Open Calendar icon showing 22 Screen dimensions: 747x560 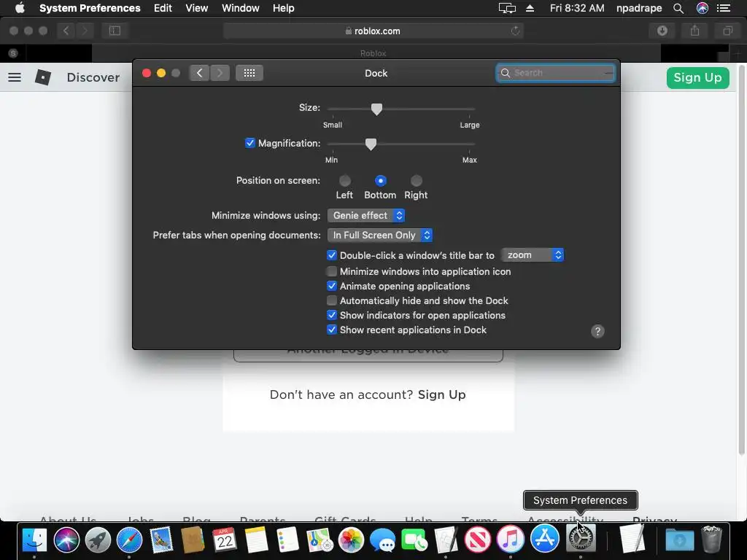tap(225, 540)
